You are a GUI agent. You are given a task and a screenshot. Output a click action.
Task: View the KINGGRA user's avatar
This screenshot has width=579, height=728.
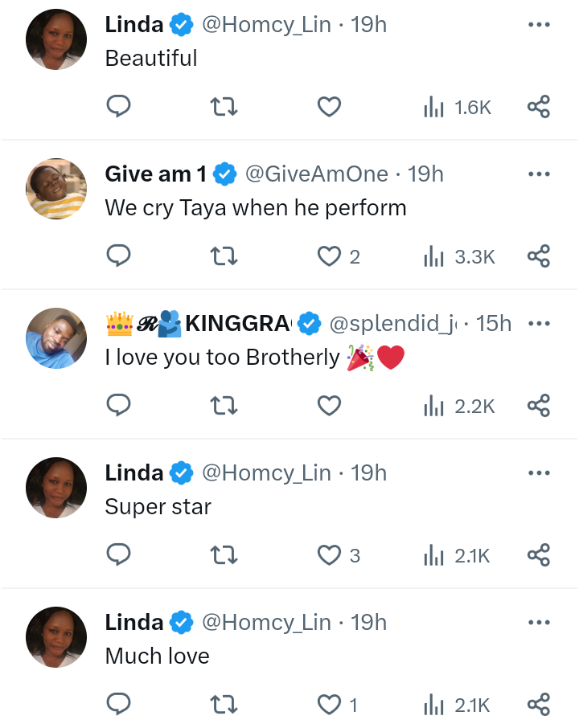[x=56, y=338]
